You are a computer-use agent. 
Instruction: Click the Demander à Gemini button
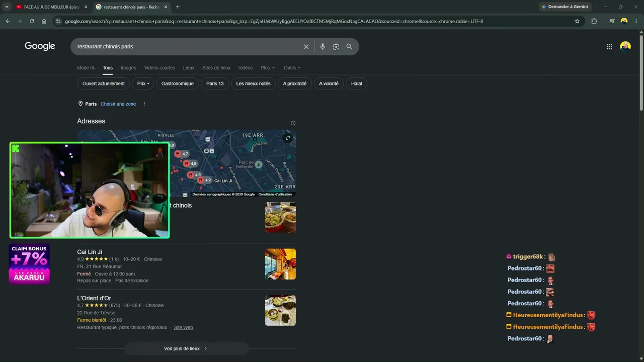tap(565, 7)
